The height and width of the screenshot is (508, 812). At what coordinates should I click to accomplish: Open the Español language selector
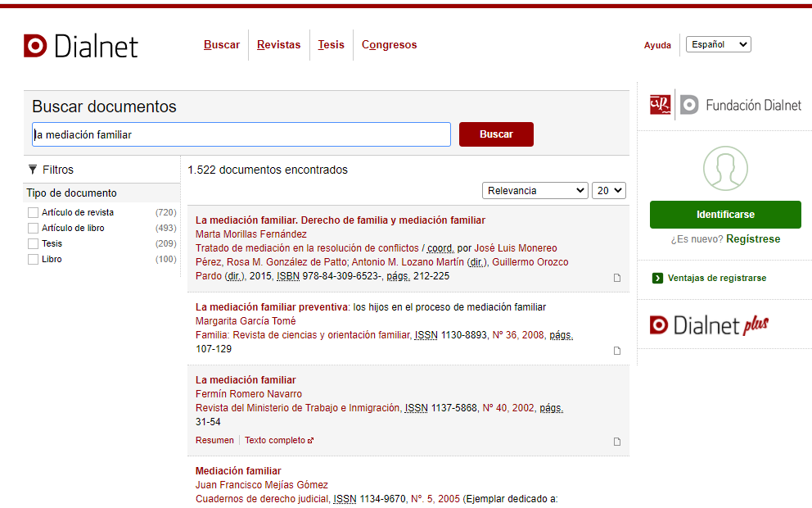click(718, 45)
